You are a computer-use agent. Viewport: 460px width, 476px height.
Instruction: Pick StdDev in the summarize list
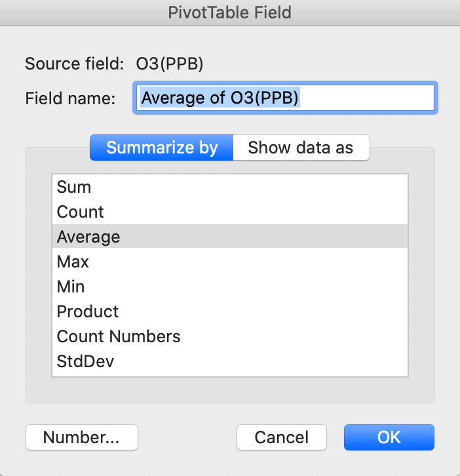[x=85, y=361]
